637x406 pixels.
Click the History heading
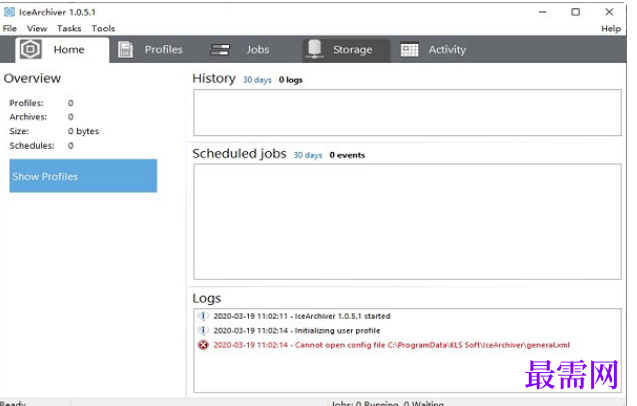(214, 78)
